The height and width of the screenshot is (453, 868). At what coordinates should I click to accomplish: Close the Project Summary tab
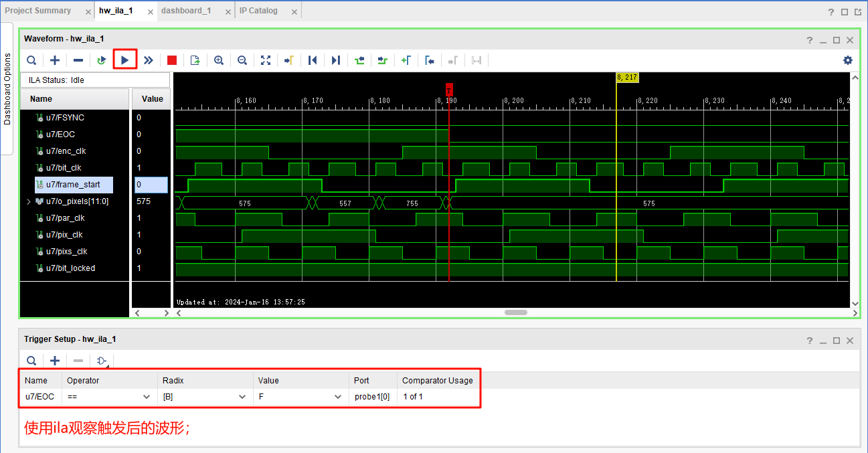point(88,12)
